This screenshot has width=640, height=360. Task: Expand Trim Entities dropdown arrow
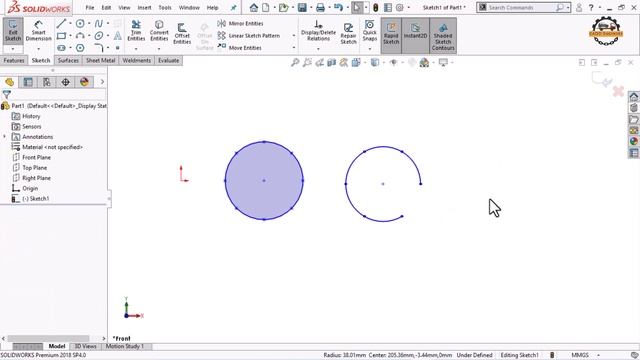(136, 49)
